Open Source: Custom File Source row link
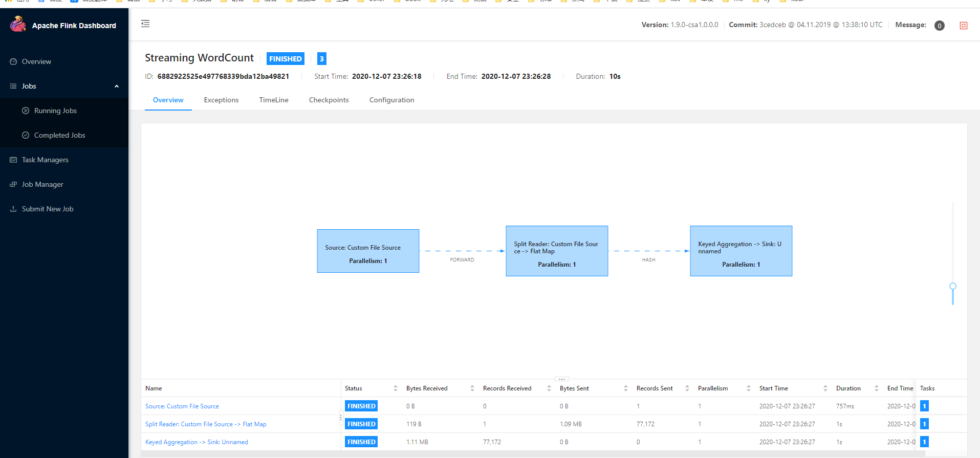The height and width of the screenshot is (458, 980). point(182,406)
